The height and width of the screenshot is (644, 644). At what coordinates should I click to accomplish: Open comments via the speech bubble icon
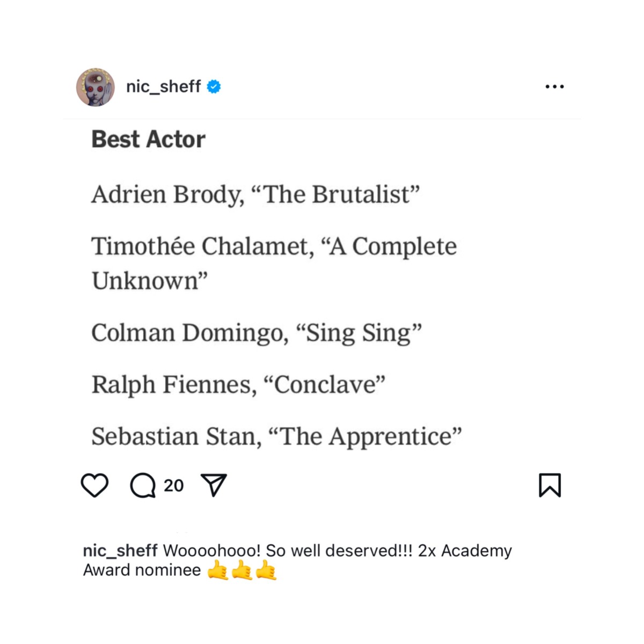pos(143,486)
